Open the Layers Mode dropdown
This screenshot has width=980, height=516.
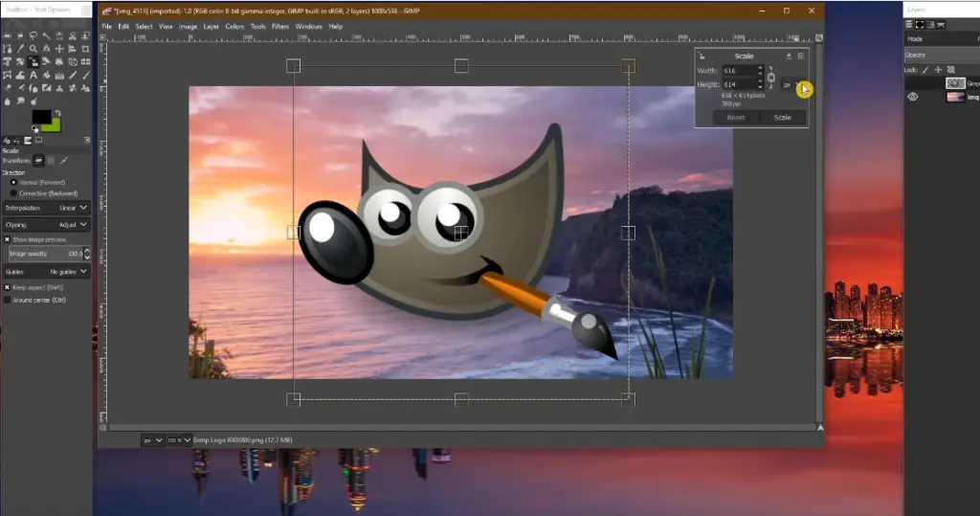[x=943, y=39]
